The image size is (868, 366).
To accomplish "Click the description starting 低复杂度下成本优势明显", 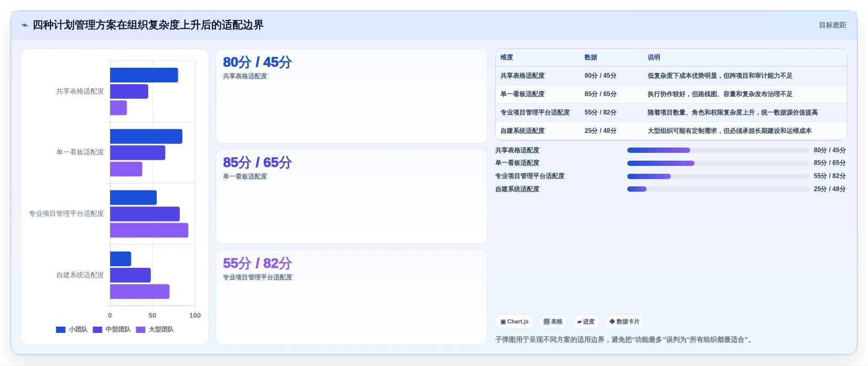I will 720,76.
